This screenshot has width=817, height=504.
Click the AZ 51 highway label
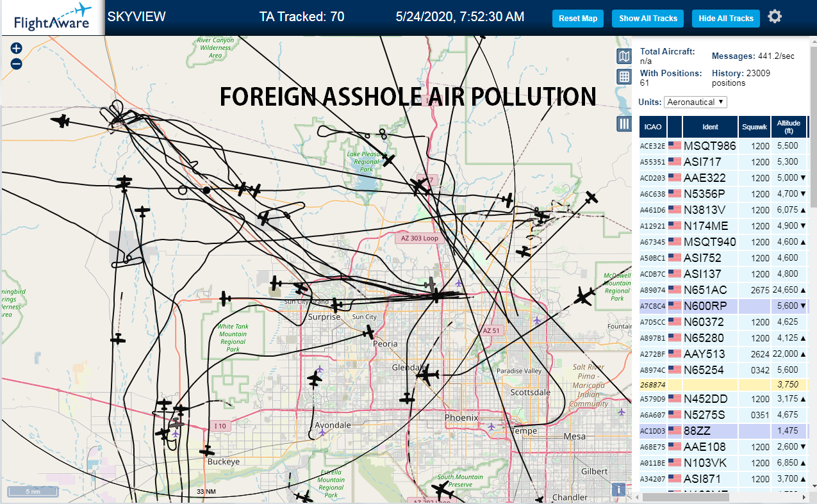[x=491, y=330]
